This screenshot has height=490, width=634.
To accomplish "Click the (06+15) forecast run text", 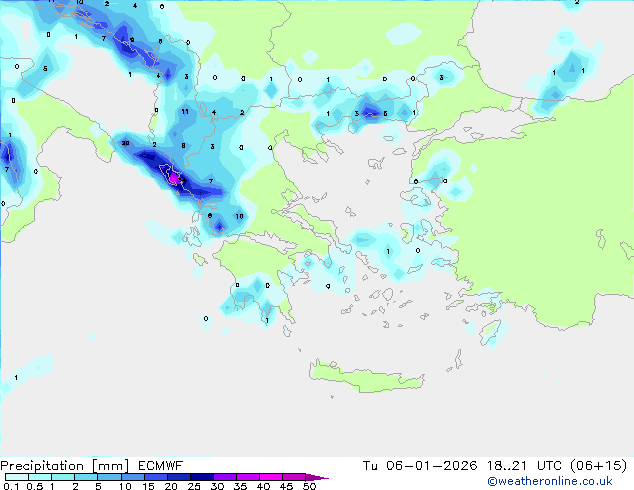I will click(598, 466).
